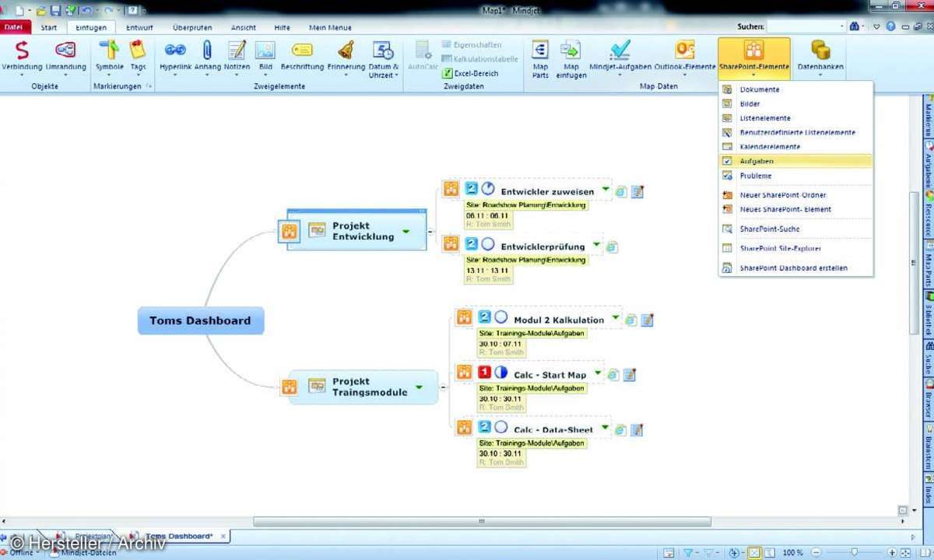
Task: Open the Mein Menue tab
Action: (x=330, y=27)
